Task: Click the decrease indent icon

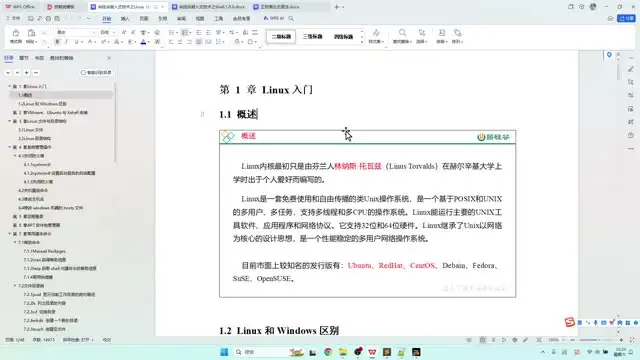Action: pyautogui.click(x=199, y=32)
